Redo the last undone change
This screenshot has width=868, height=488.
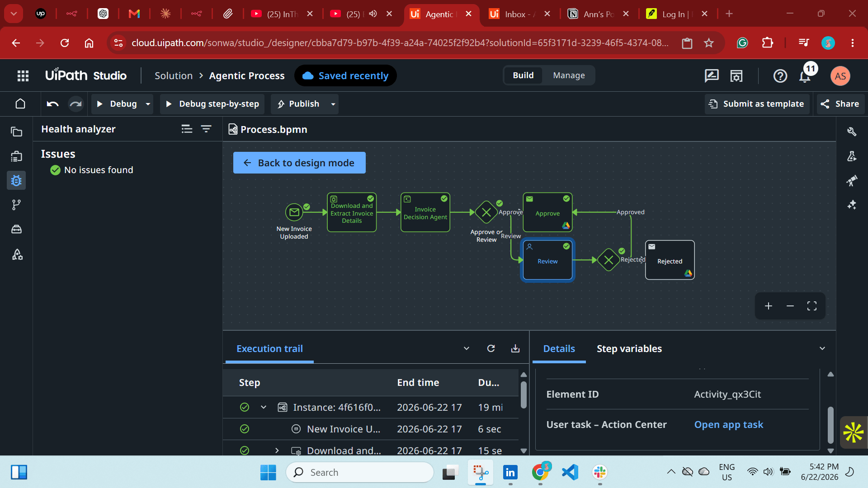75,104
